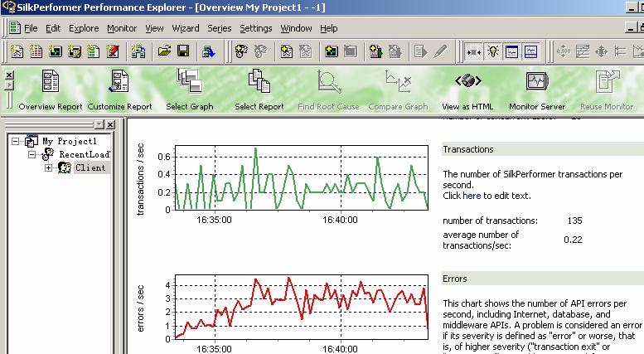Screen dimensions: 644x354
Task: Select the Client item in tree
Action: (x=90, y=167)
